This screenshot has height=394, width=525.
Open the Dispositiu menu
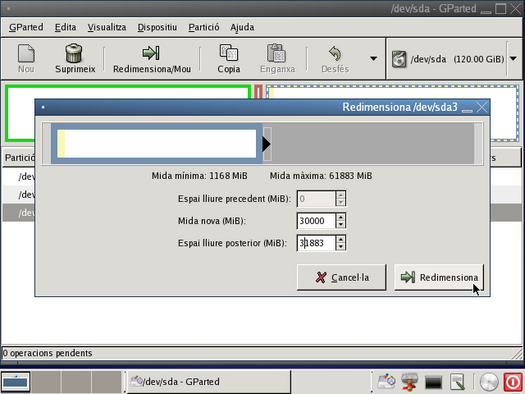(157, 27)
